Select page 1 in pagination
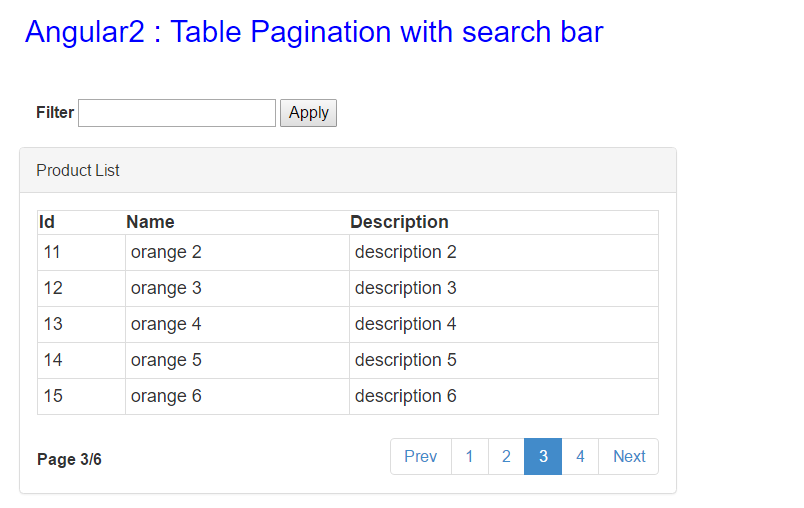The image size is (804, 508). coord(470,456)
